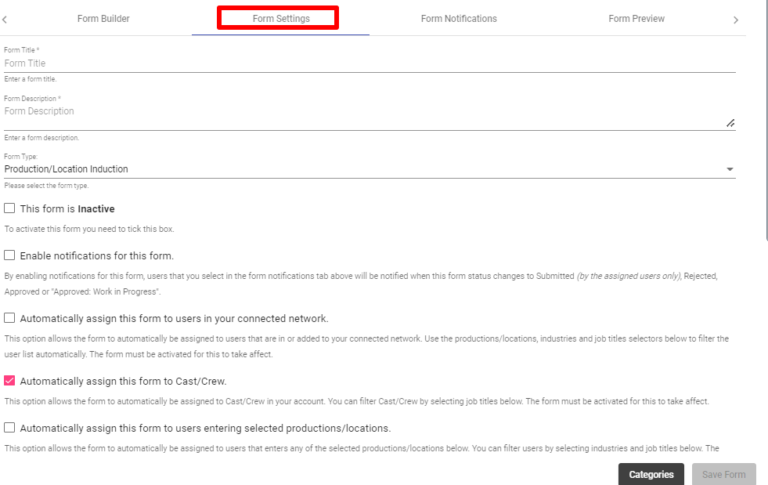
Task: Switch to the Form Builder tab
Action: pos(103,19)
